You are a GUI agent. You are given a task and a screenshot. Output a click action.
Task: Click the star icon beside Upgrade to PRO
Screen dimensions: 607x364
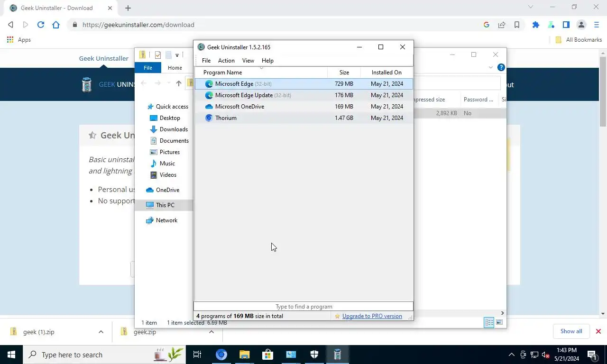[337, 316]
